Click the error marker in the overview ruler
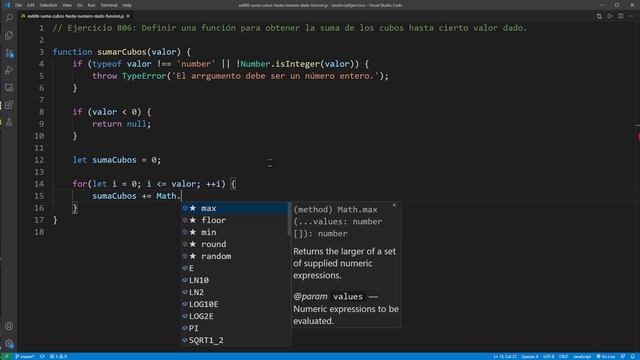The width and height of the screenshot is (640, 360). [638, 136]
